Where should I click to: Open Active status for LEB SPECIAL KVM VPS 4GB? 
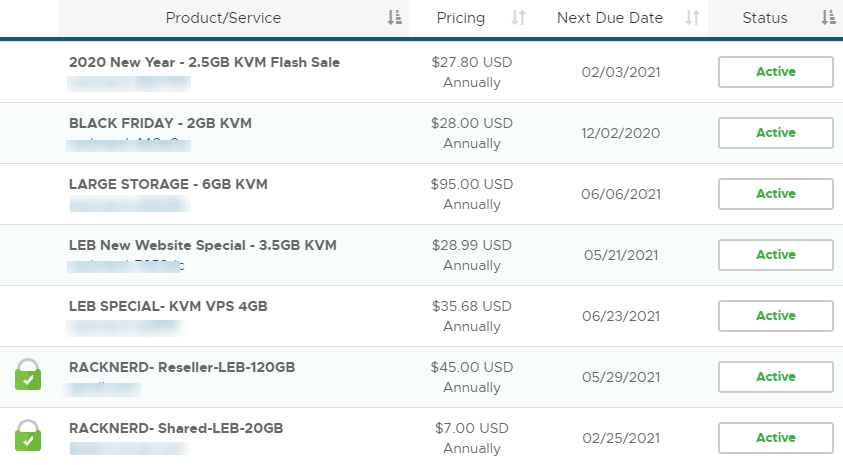[x=776, y=316]
